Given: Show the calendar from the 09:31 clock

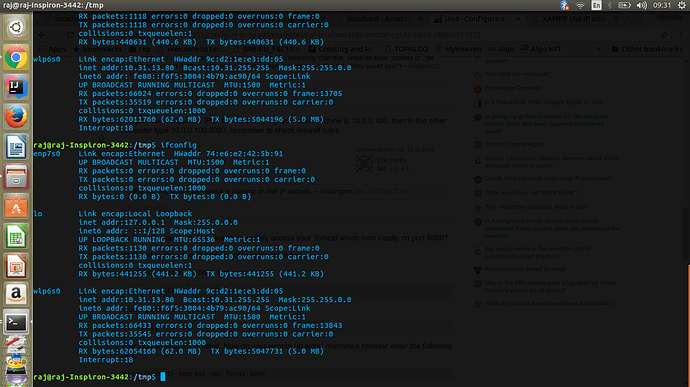Looking at the screenshot, I should coord(662,5).
